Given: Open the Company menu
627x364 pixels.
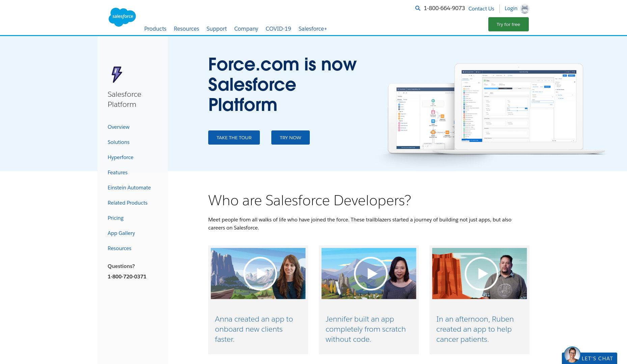Looking at the screenshot, I should [x=246, y=29].
